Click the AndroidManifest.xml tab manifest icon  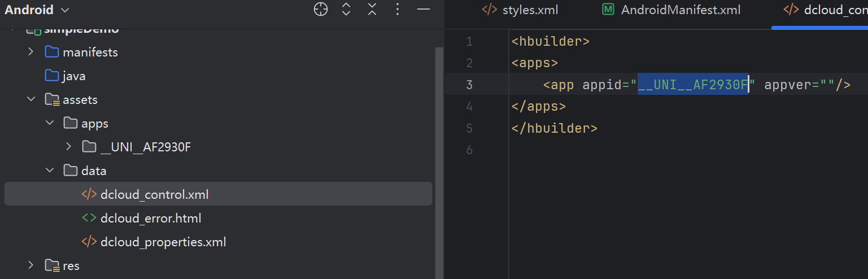point(608,10)
